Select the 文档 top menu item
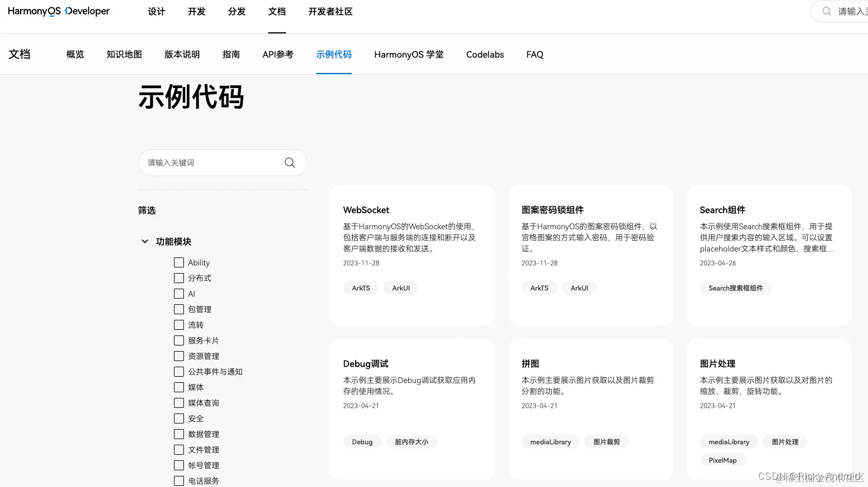Viewport: 868px width, 487px height. pos(277,12)
